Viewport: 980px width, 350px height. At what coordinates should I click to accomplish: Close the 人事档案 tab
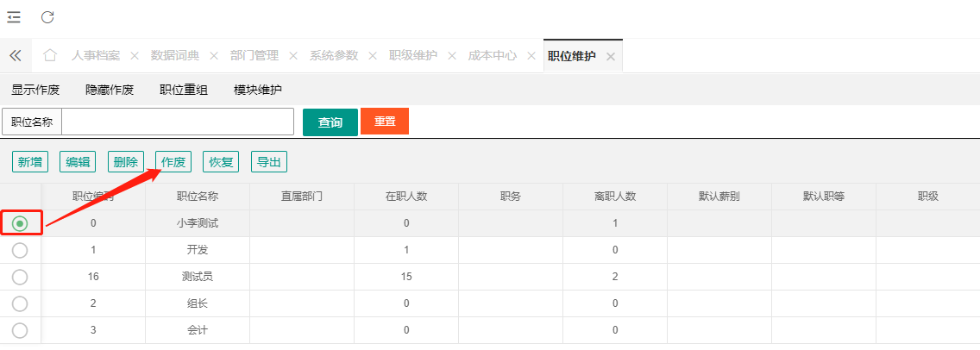pyautogui.click(x=135, y=56)
